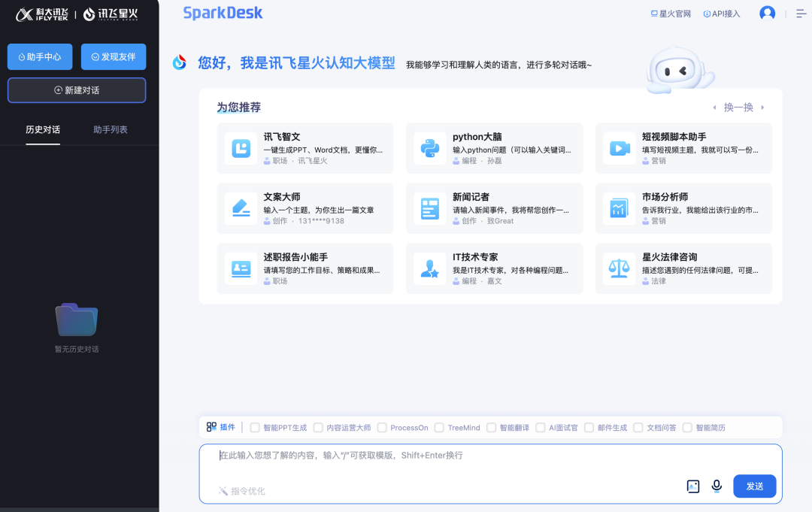
Task: Click the python大脑 Python logo icon
Action: [x=430, y=149]
